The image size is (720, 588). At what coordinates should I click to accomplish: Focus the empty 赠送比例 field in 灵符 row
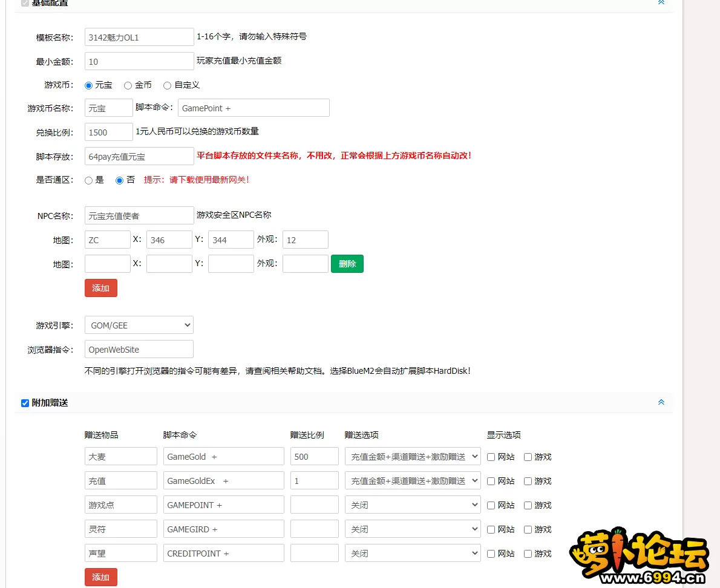point(315,529)
